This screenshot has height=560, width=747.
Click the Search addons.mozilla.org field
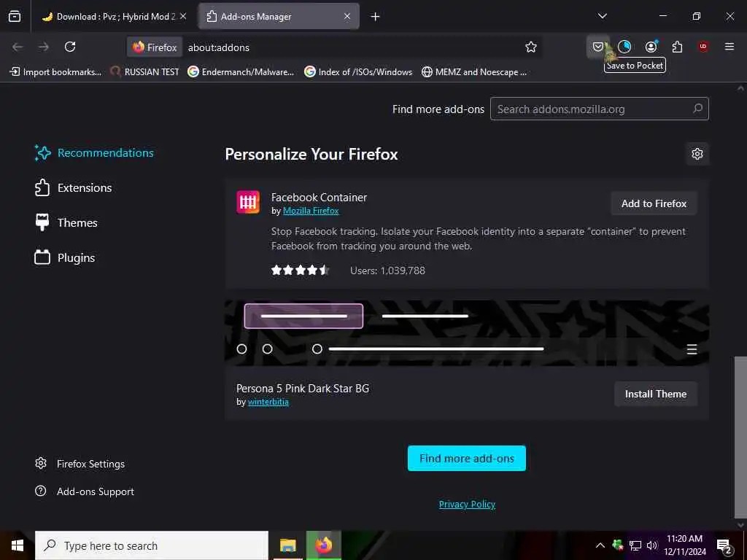tap(600, 109)
